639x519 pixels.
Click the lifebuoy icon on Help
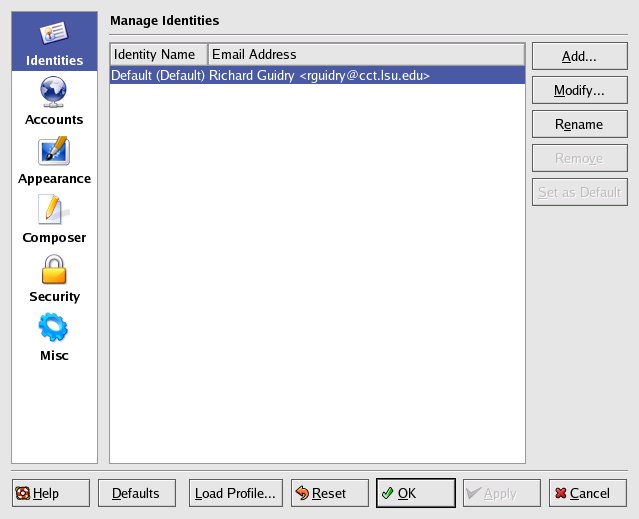click(x=23, y=493)
